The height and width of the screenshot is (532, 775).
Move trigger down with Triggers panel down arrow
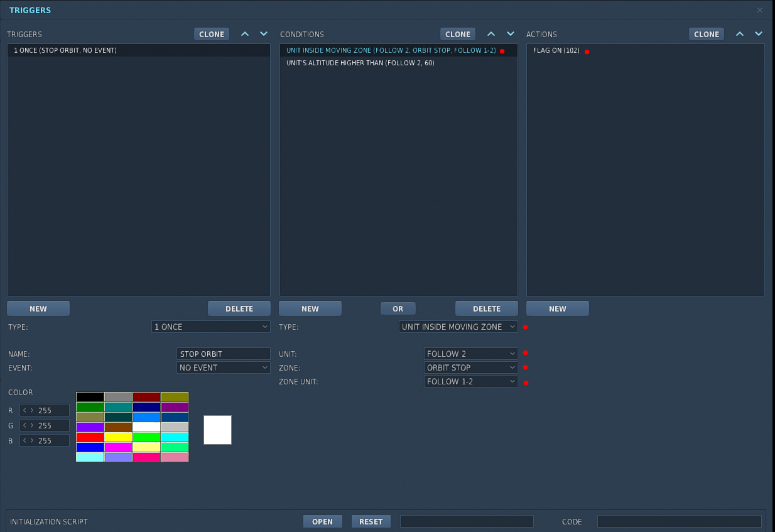(264, 34)
